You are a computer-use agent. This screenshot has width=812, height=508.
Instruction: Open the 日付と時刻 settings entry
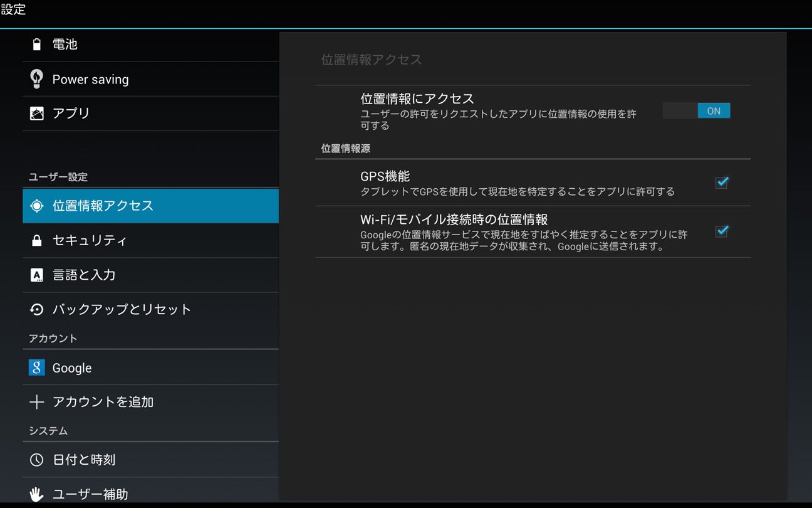tap(150, 460)
